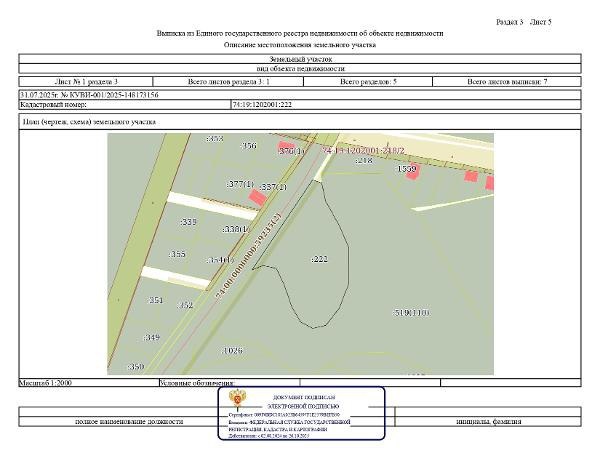Click parcel label ':338(1)' on the map
This screenshot has height=464, width=600.
[x=236, y=229]
